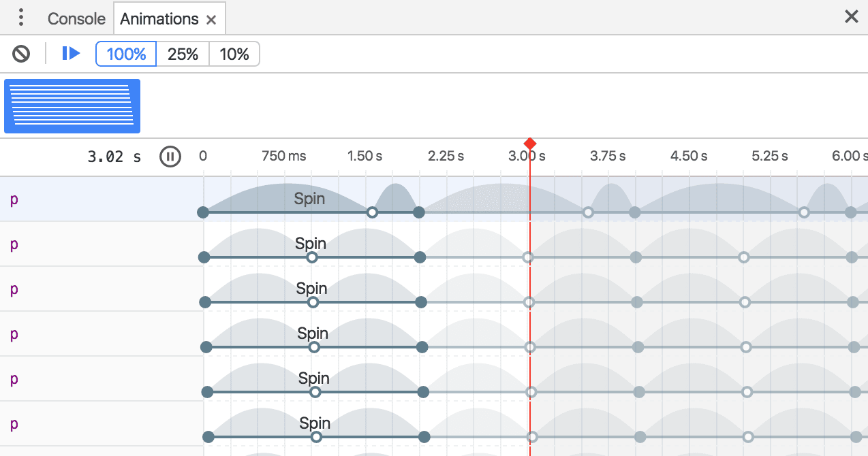Pause the timeline with the circular pause button

coord(170,157)
